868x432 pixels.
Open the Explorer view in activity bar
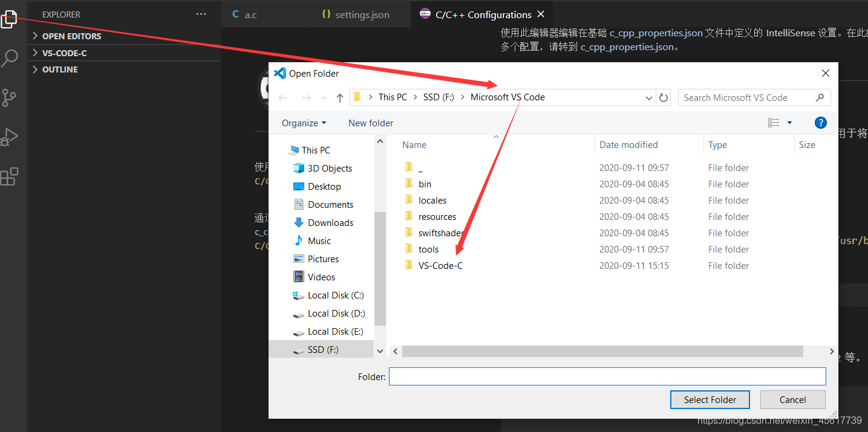pyautogui.click(x=9, y=18)
